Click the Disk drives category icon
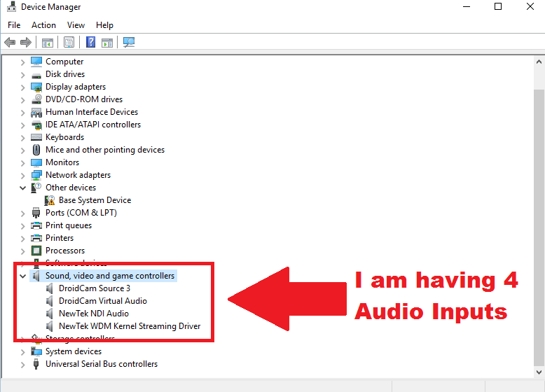Screen dimensions: 545x392 [36, 76]
